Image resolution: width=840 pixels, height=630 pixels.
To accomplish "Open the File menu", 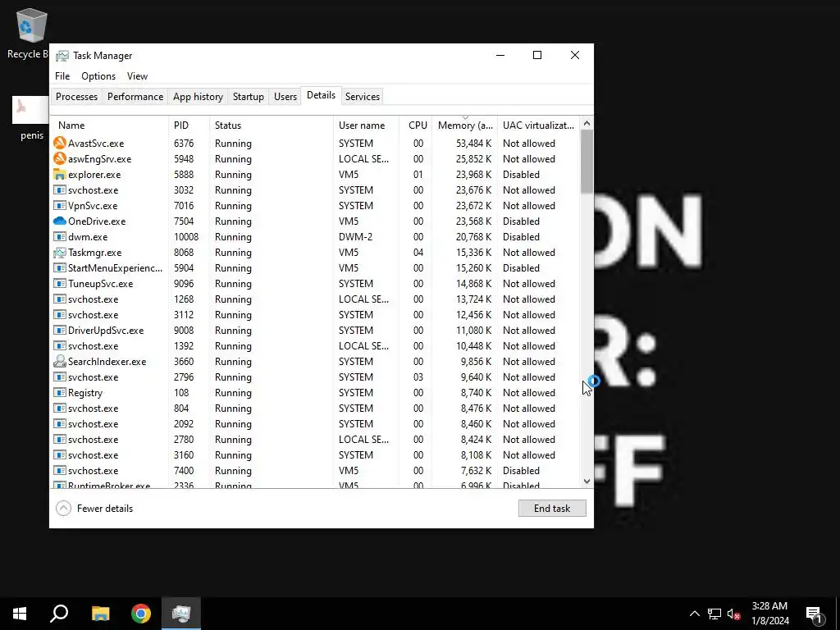I will pyautogui.click(x=62, y=76).
